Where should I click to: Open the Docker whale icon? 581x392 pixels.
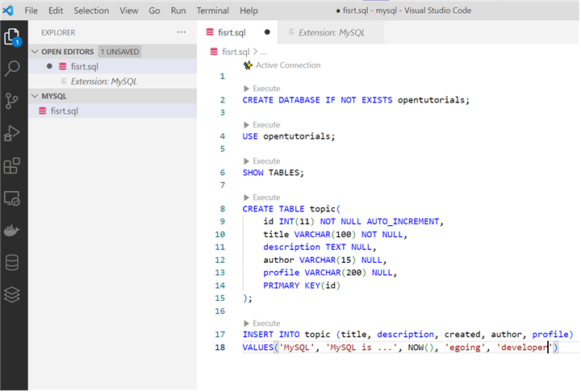(12, 231)
